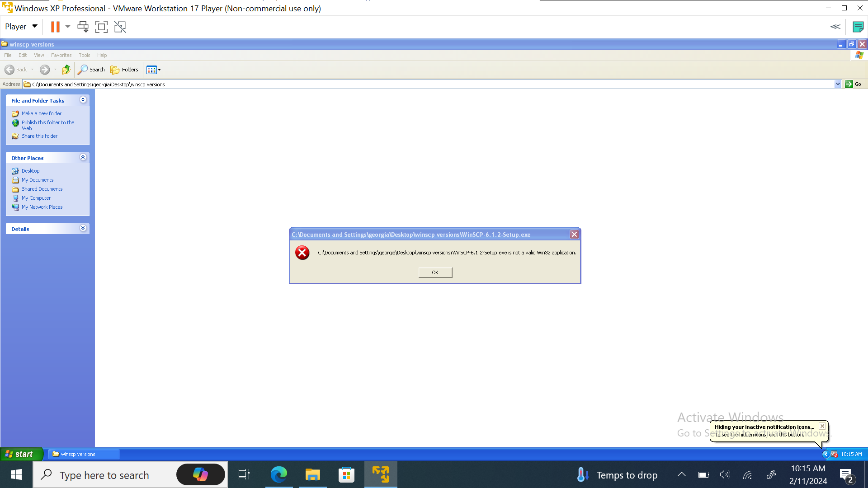Open the Search toolbar button
Image resolution: width=868 pixels, height=488 pixels.
[91, 70]
